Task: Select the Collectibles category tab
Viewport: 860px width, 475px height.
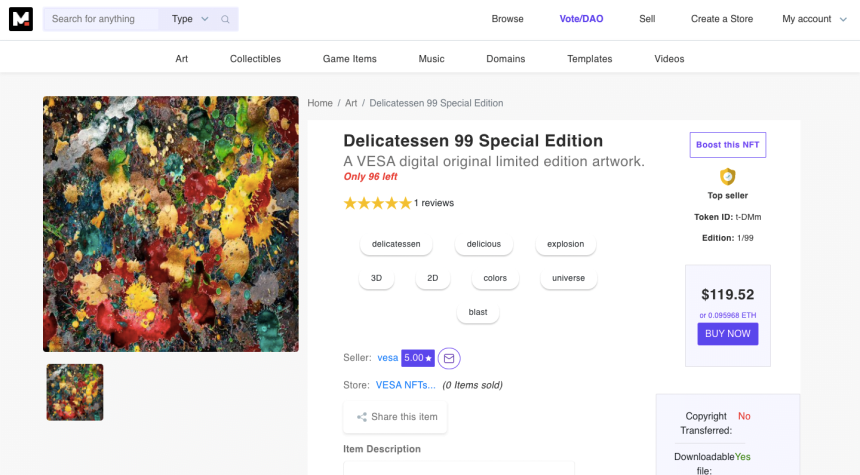Action: coord(255,59)
